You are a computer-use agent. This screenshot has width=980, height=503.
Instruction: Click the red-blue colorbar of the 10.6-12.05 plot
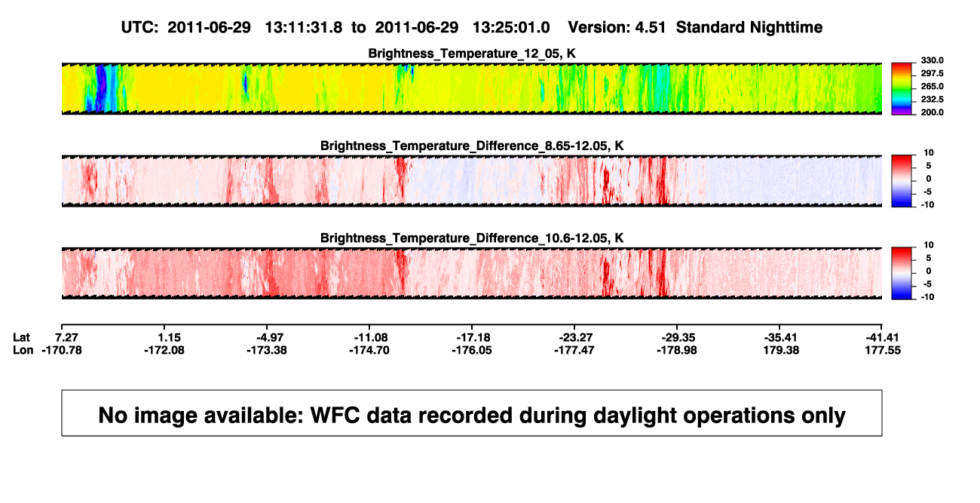[902, 273]
